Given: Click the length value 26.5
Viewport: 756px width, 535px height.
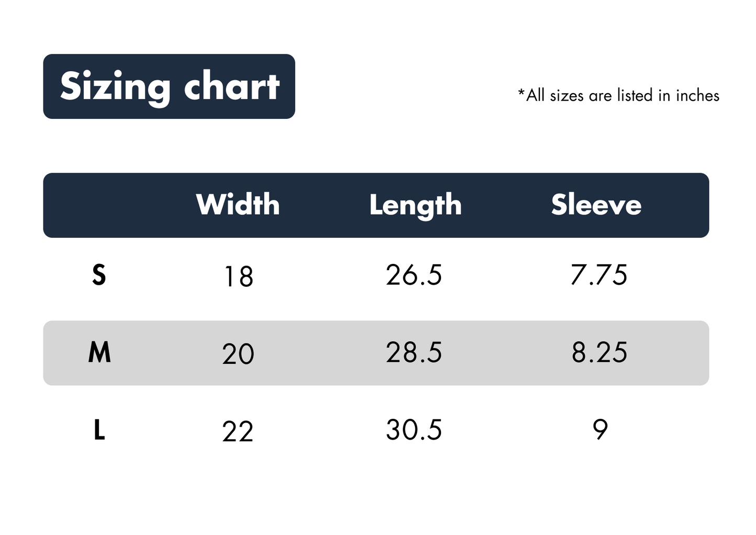Looking at the screenshot, I should (414, 275).
